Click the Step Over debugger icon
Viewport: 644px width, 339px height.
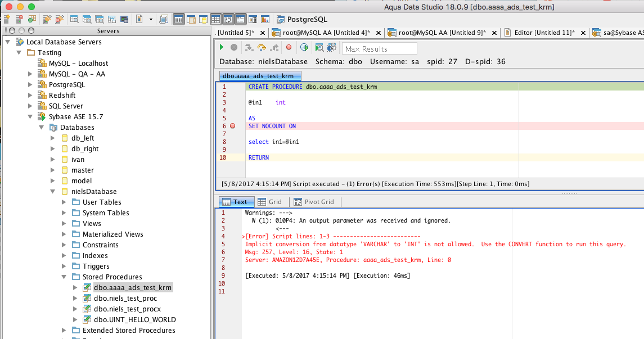262,48
